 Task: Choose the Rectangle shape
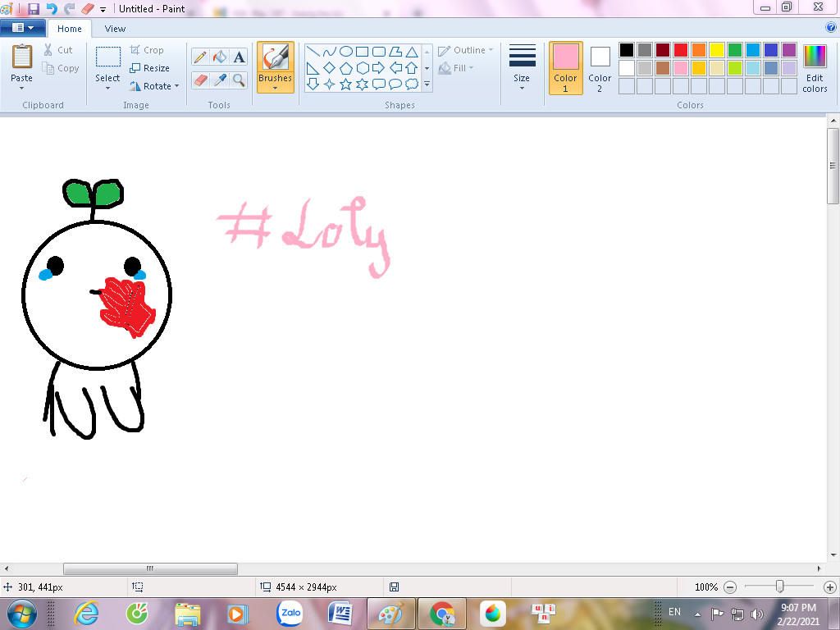362,52
